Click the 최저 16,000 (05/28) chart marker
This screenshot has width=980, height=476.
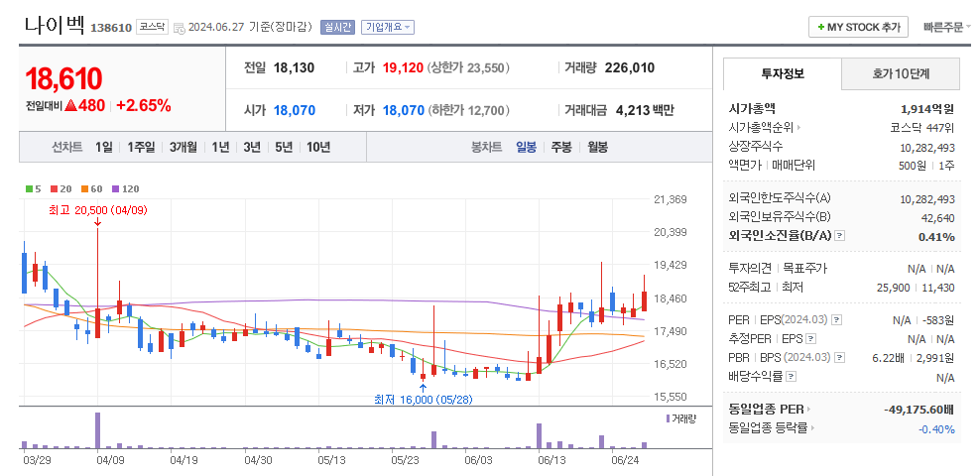[x=424, y=400]
